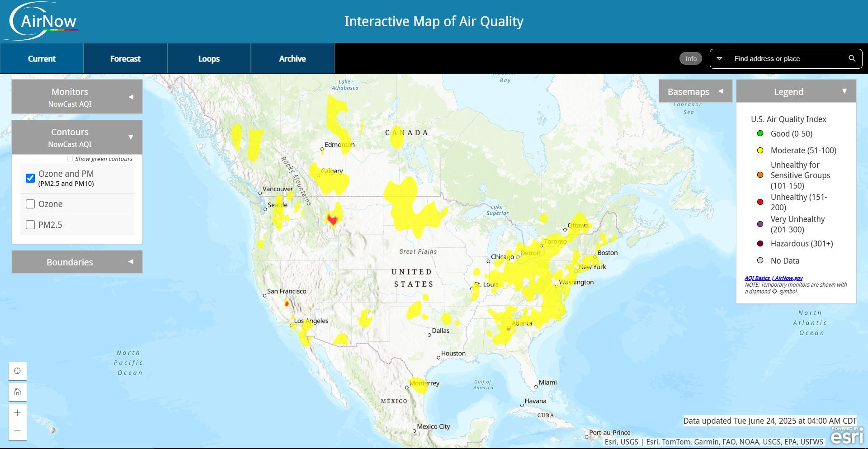Click the Find address or place field
The width and height of the screenshot is (868, 449).
coord(787,59)
